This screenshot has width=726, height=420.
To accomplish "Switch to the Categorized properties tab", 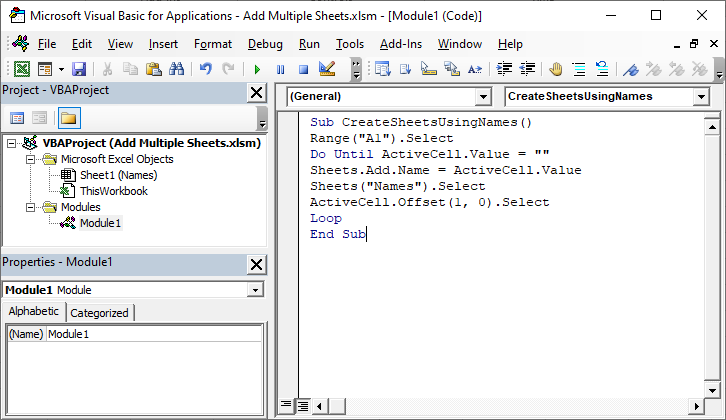I will coord(100,313).
